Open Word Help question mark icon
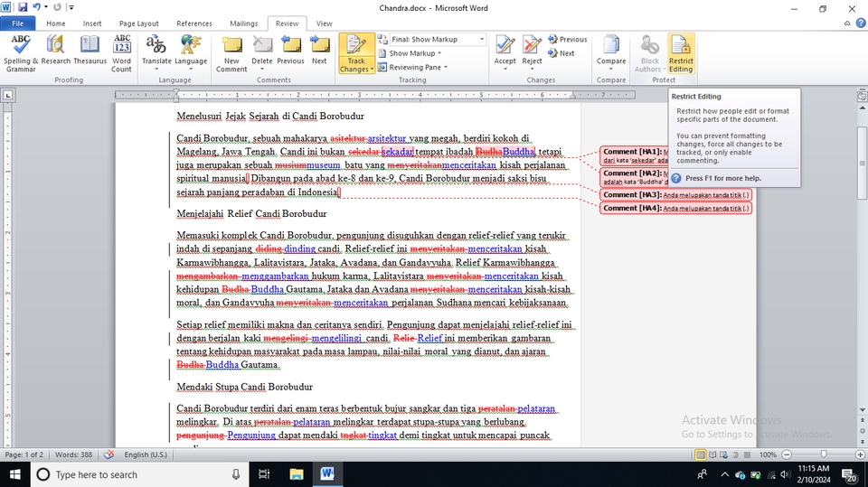Image resolution: width=868 pixels, height=487 pixels. [861, 23]
